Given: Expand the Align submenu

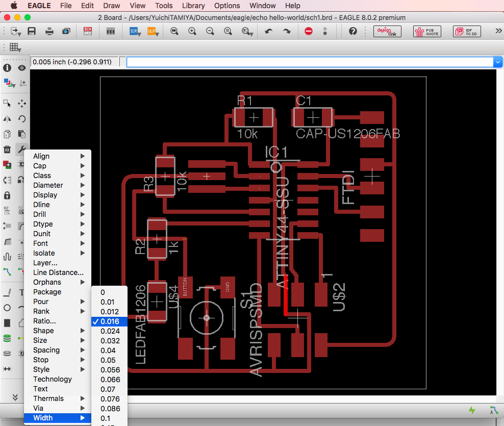Looking at the screenshot, I should tap(58, 156).
